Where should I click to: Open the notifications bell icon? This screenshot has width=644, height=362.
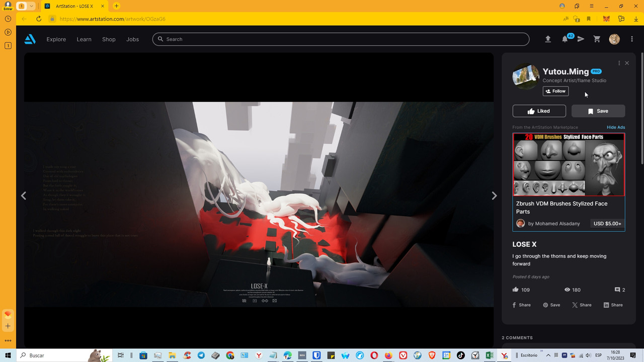click(x=565, y=39)
